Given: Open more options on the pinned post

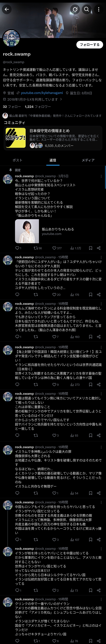Looking at the screenshot, I should [x=101, y=176].
